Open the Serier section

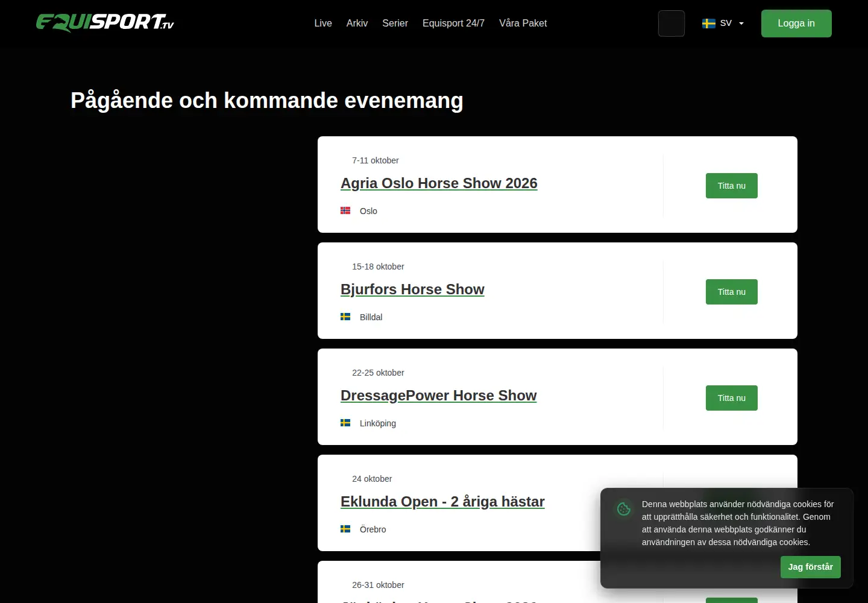pos(395,23)
